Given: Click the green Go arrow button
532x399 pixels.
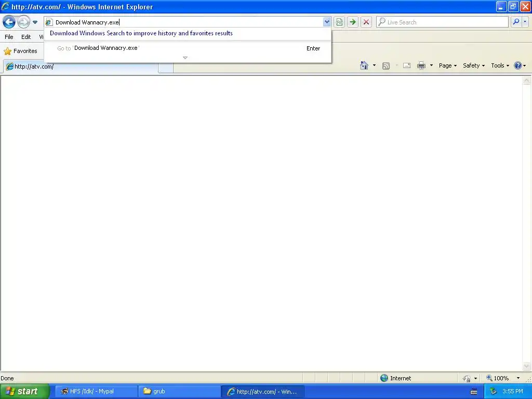Looking at the screenshot, I should pos(353,22).
